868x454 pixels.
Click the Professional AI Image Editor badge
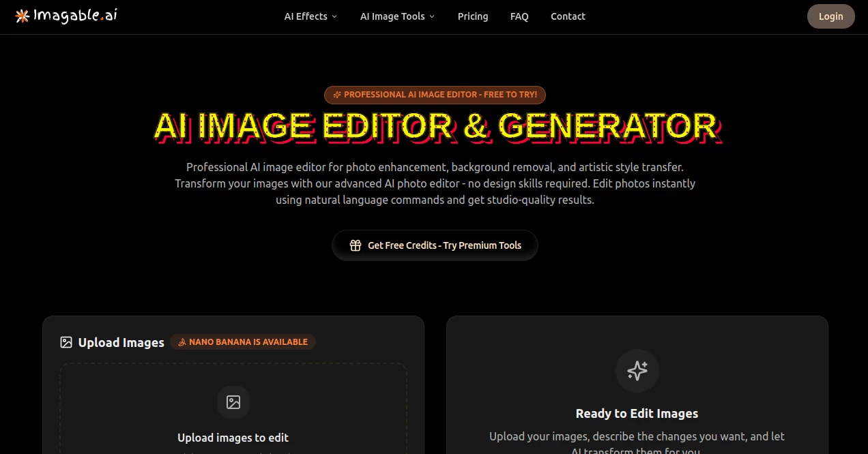tap(435, 95)
